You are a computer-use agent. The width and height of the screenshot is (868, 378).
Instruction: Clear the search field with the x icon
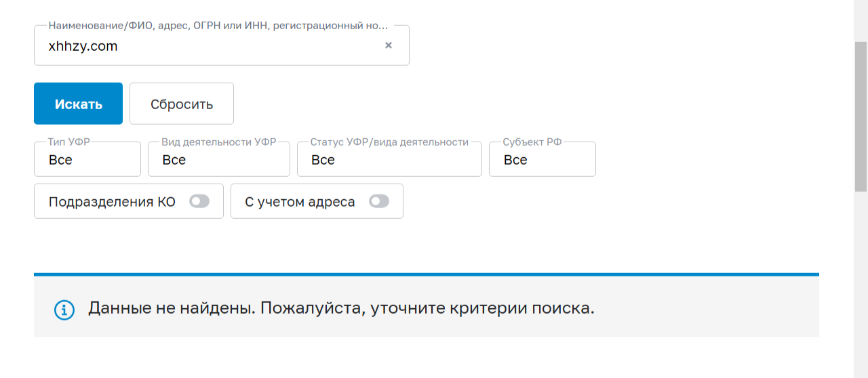pos(389,45)
